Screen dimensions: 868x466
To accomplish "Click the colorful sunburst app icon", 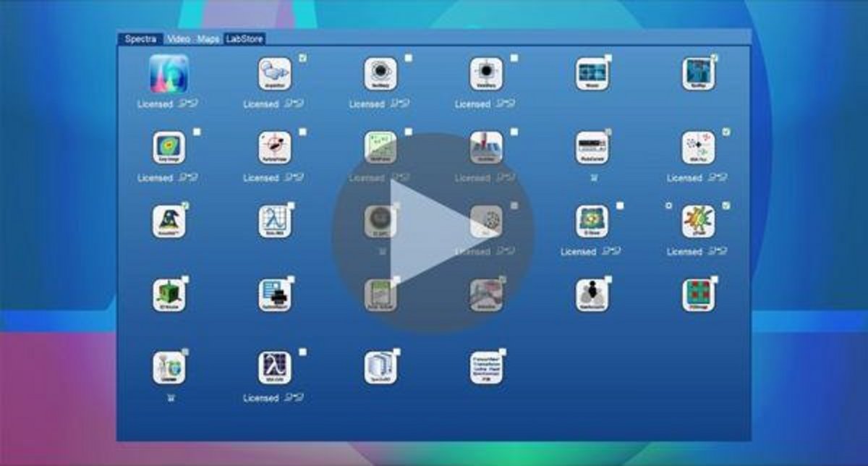I will click(x=698, y=221).
